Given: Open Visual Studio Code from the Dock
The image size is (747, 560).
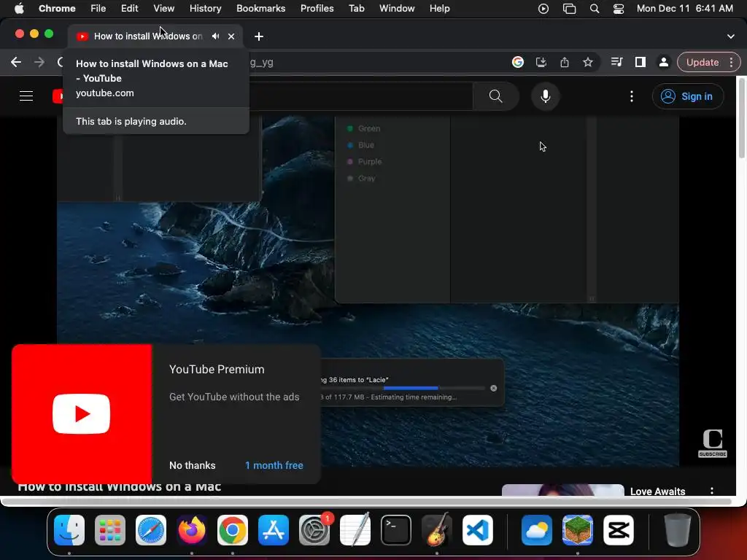Looking at the screenshot, I should (x=477, y=530).
